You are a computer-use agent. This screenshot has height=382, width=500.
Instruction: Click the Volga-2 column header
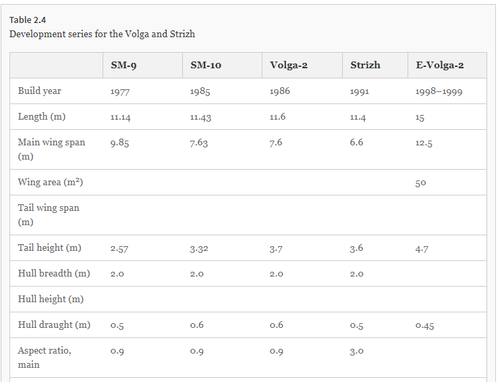[289, 65]
